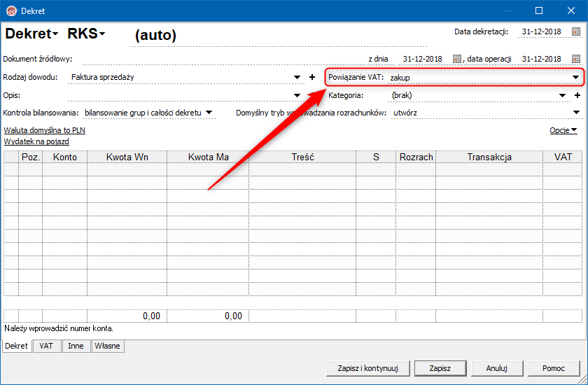Open Kontrola bilansowania dropdown
Image resolution: width=588 pixels, height=385 pixels.
[209, 113]
